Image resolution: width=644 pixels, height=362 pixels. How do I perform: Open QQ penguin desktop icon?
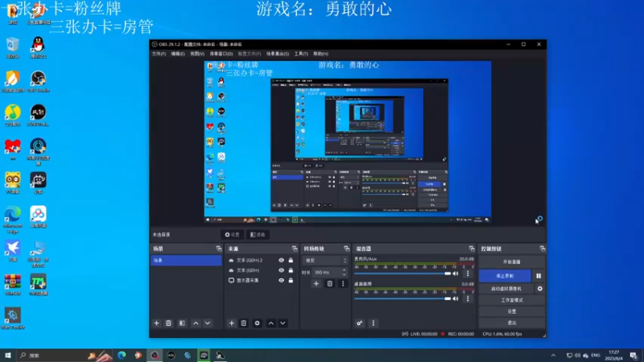[x=38, y=47]
